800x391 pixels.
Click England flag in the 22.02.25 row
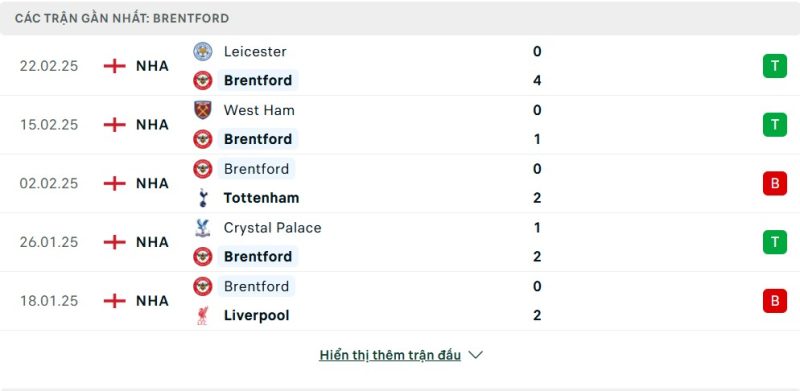pos(115,66)
